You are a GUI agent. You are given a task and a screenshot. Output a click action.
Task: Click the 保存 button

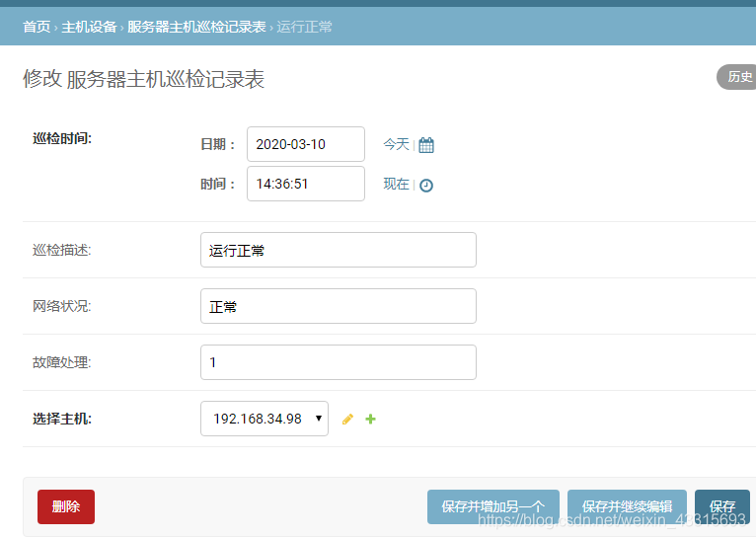[x=722, y=506]
